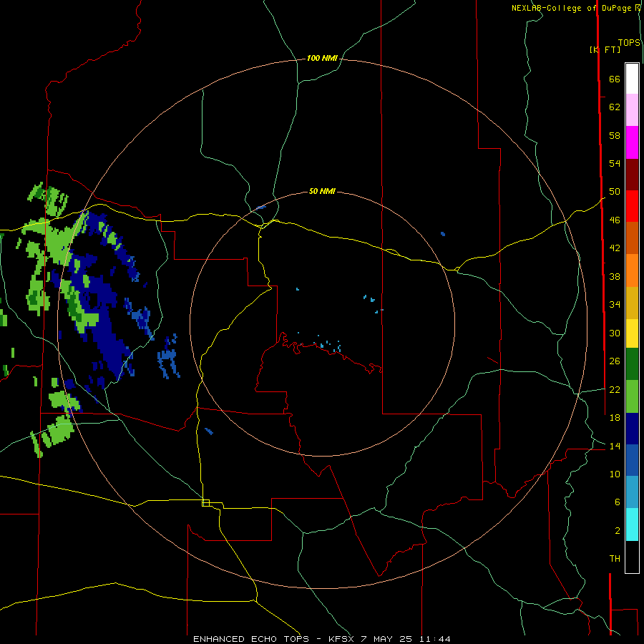The image size is (644, 644).
Task: Click the "ENHANCED ECHO TOPS" product title
Action: (251, 639)
